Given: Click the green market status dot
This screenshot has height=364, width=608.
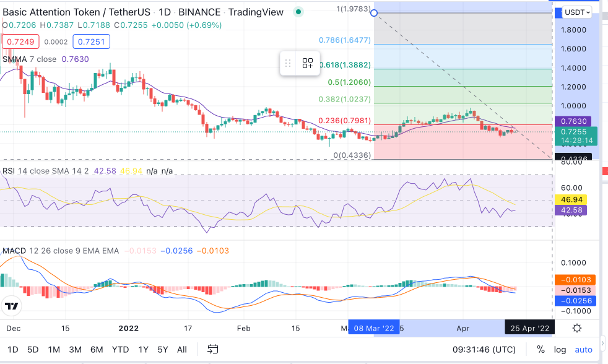Looking at the screenshot, I should 298,12.
